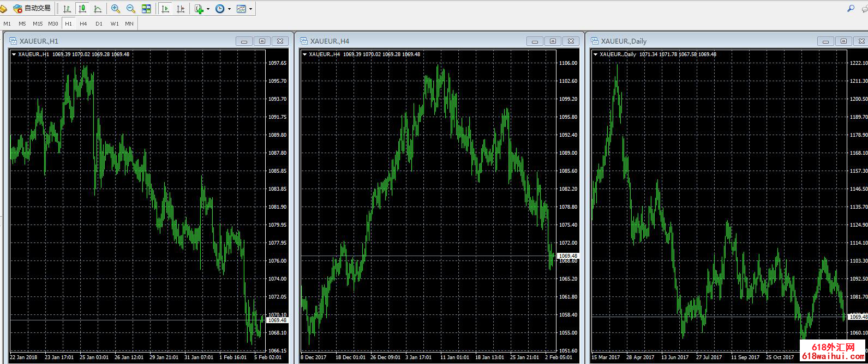Screen dimensions: 868x364
Task: Click the search magnifier icon
Action: click(851, 9)
